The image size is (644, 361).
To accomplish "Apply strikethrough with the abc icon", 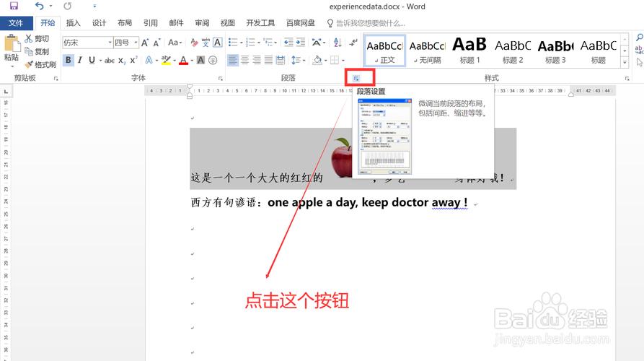I will click(x=109, y=60).
